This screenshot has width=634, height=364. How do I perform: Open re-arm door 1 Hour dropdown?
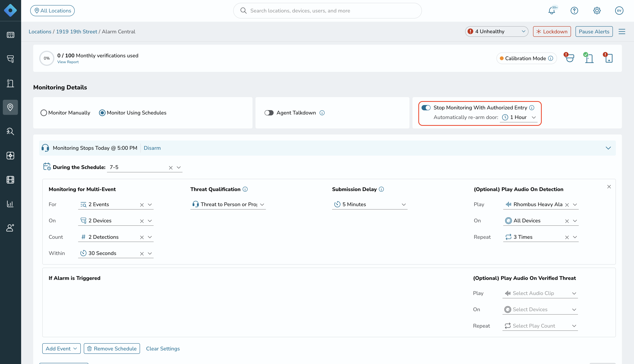[x=519, y=117]
